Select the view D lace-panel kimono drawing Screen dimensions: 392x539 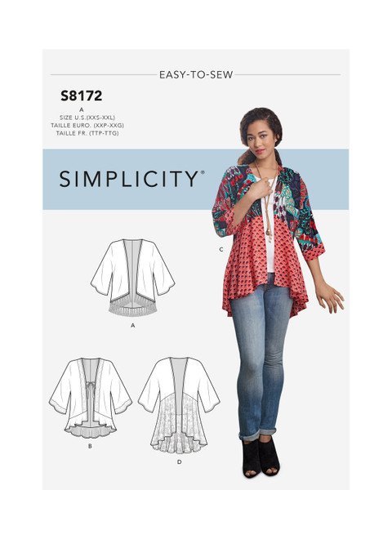tap(179, 406)
